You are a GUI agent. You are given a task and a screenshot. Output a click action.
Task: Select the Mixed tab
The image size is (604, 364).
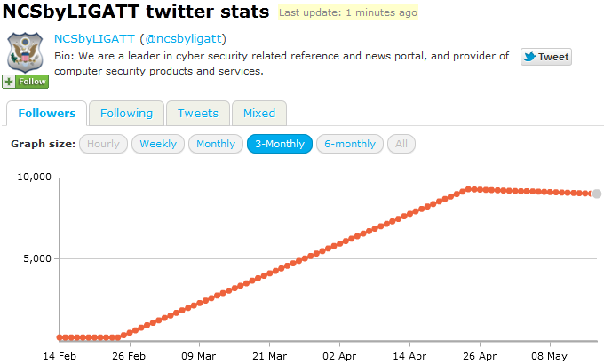(259, 113)
